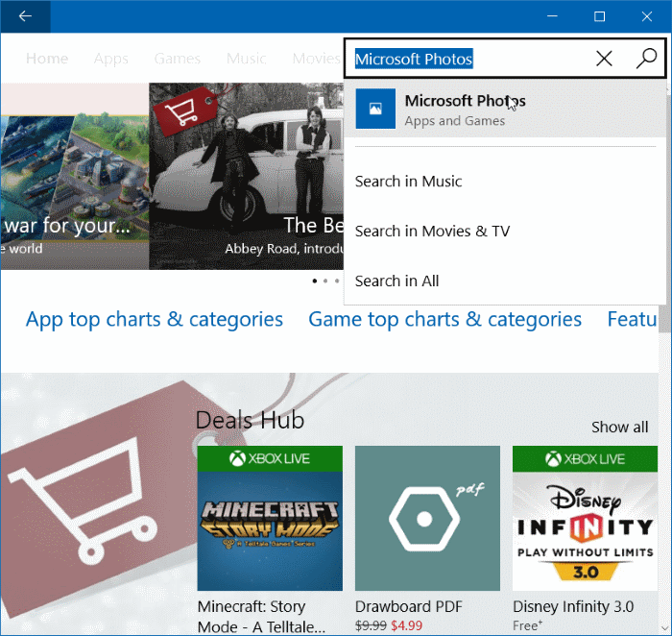The width and height of the screenshot is (672, 636).
Task: Click the Disney Infinity 3.0 title text
Action: point(573,606)
